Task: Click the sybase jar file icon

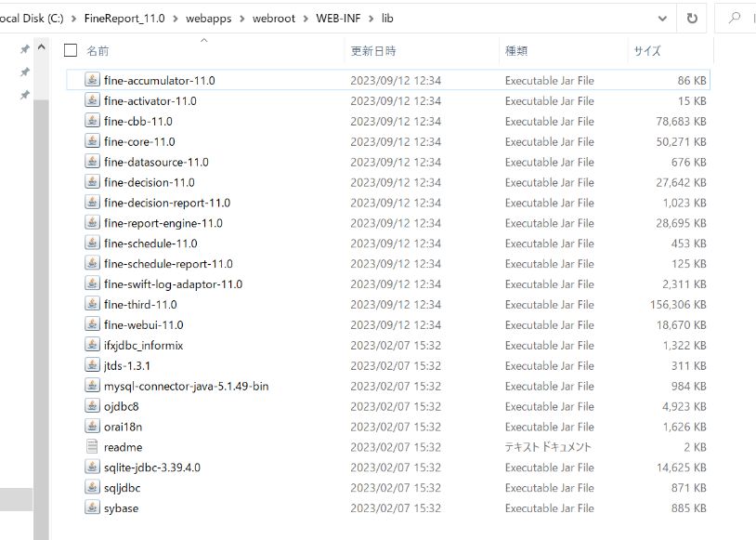Action: (x=92, y=507)
